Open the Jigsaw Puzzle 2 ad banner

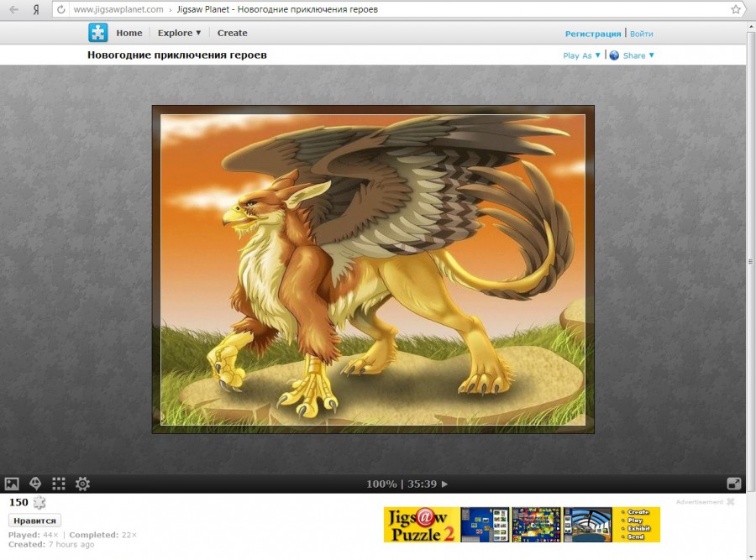(522, 525)
